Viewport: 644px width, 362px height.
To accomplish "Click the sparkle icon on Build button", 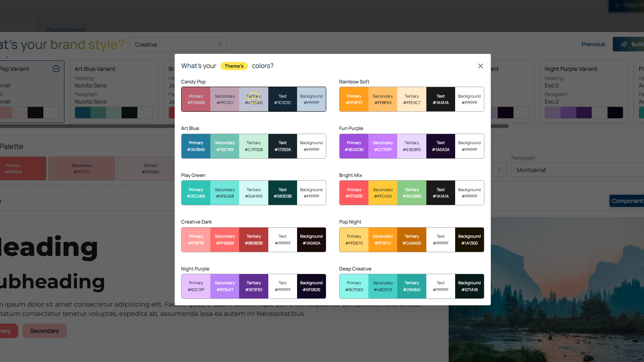I will (x=624, y=44).
